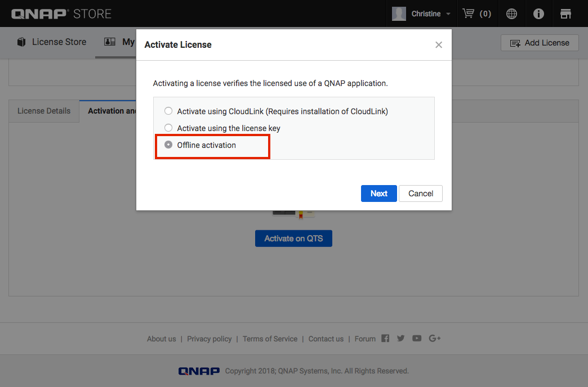
Task: Select the Offline activation radio button
Action: [168, 145]
